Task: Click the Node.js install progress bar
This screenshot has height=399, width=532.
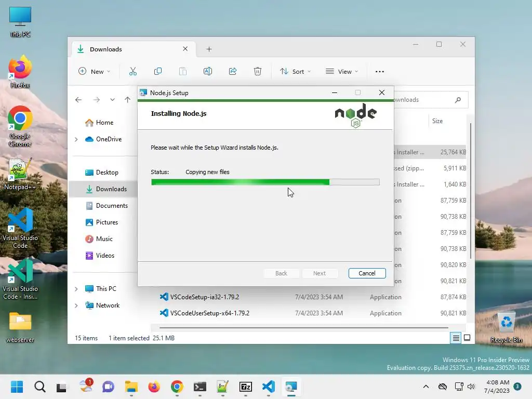Action: [x=265, y=182]
